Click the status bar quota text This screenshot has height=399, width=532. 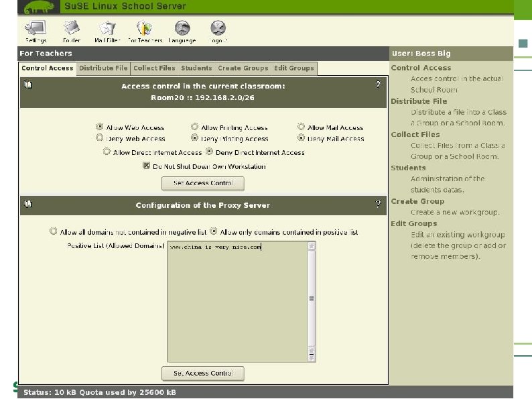tap(99, 392)
